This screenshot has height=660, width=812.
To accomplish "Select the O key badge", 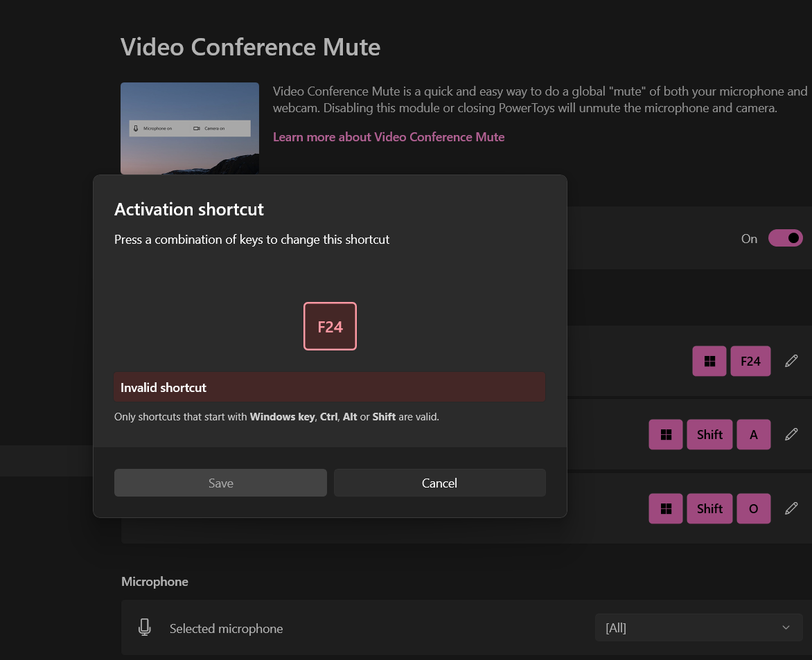I will 754,508.
